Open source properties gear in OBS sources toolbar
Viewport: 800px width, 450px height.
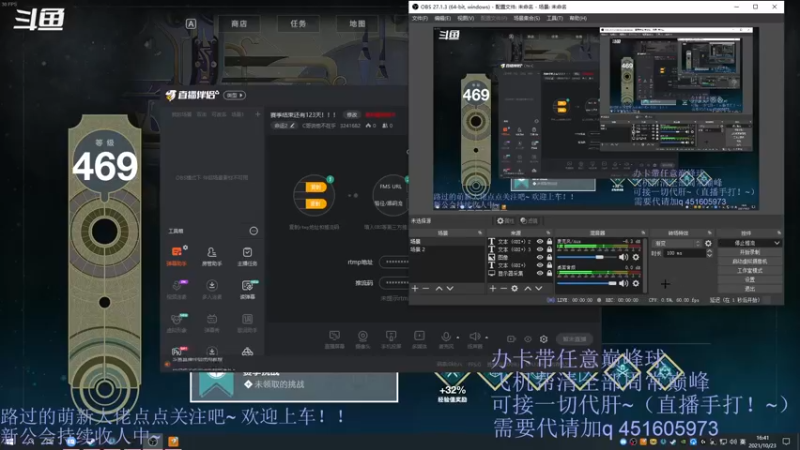tap(514, 288)
